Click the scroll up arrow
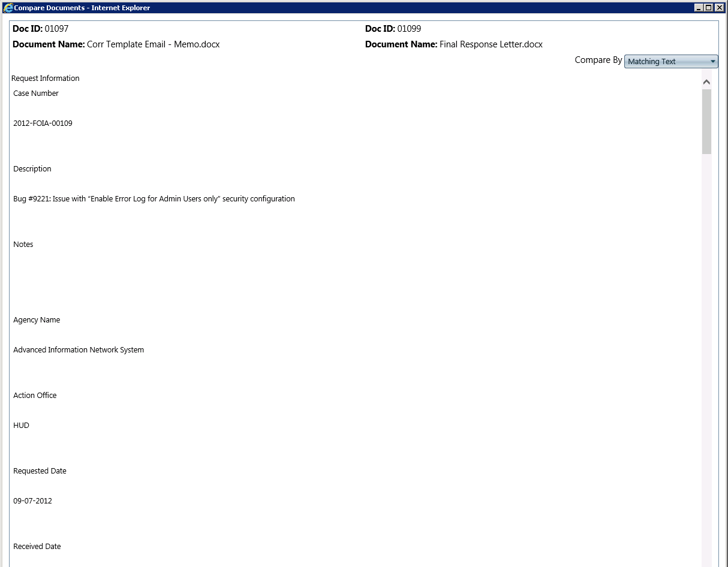The width and height of the screenshot is (728, 567). click(x=706, y=82)
